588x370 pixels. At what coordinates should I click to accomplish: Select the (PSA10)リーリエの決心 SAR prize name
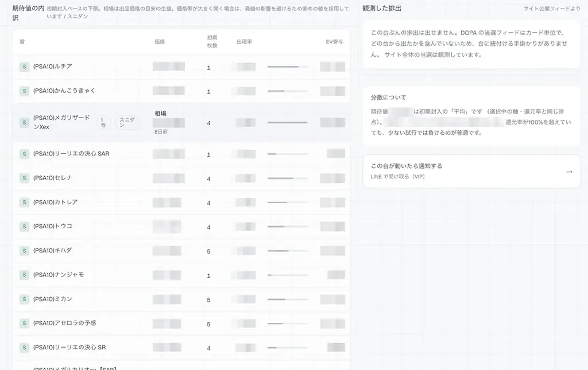(71, 154)
